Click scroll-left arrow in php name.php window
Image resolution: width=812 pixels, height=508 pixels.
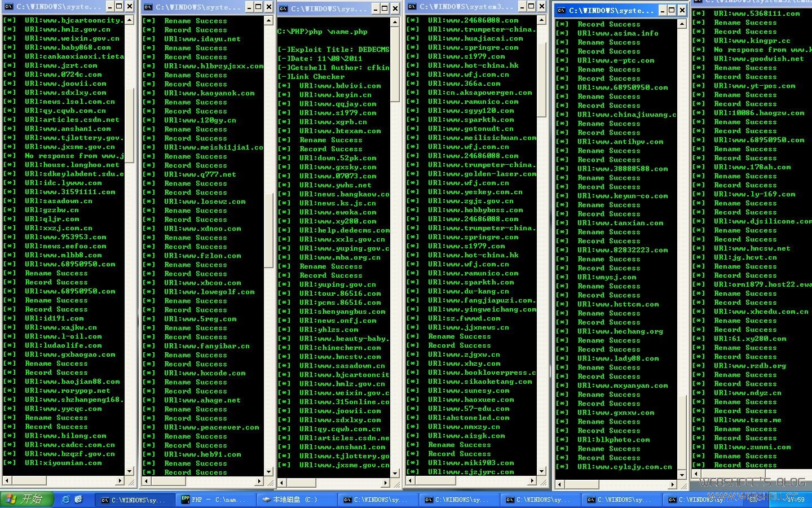point(282,483)
